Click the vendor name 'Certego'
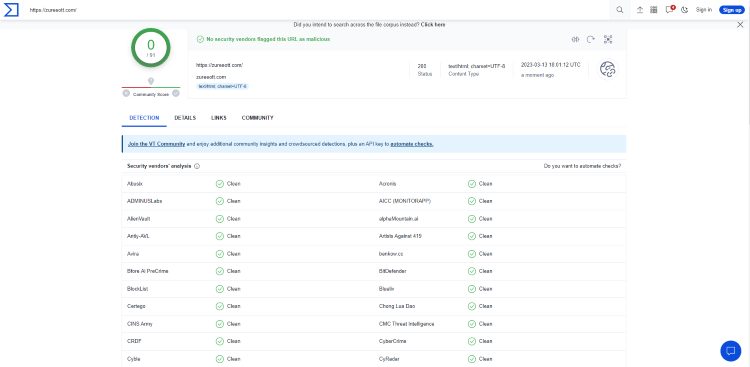The image size is (750, 367). [x=136, y=306]
